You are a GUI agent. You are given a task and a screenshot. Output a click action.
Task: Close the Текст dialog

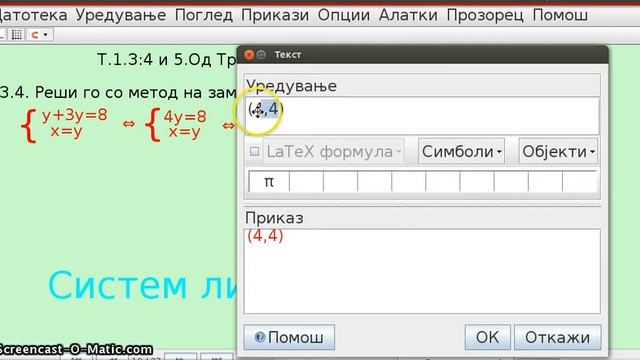point(249,55)
